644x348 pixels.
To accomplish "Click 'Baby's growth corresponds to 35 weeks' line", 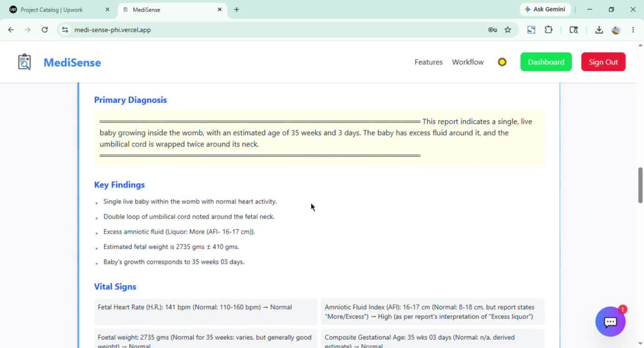I will 174,262.
